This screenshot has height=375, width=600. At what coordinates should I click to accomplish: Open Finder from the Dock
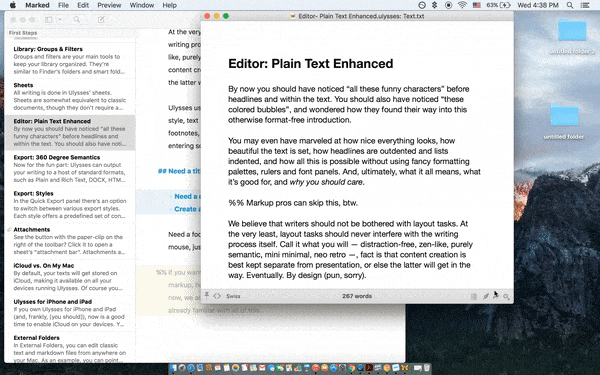point(173,368)
